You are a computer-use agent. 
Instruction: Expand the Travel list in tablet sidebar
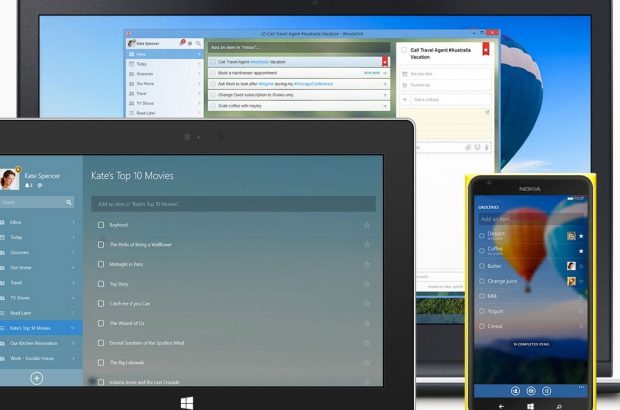click(x=73, y=283)
